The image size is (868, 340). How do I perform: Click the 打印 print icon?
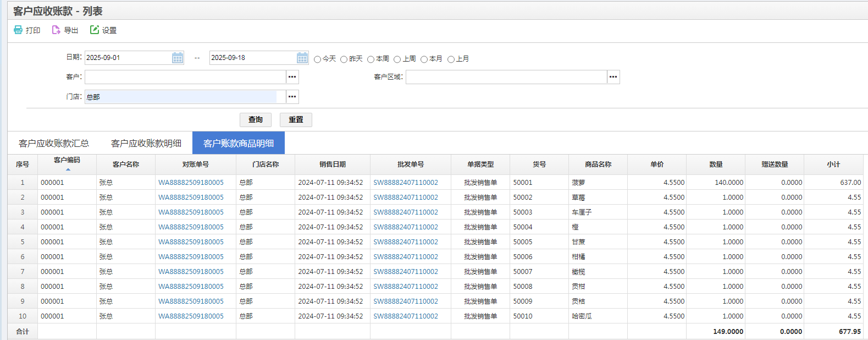18,30
